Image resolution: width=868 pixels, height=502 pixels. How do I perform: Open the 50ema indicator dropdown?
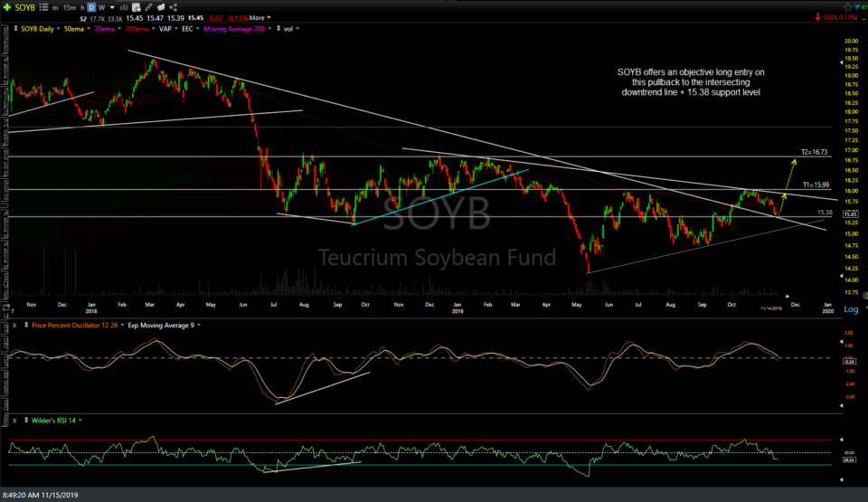coord(89,29)
